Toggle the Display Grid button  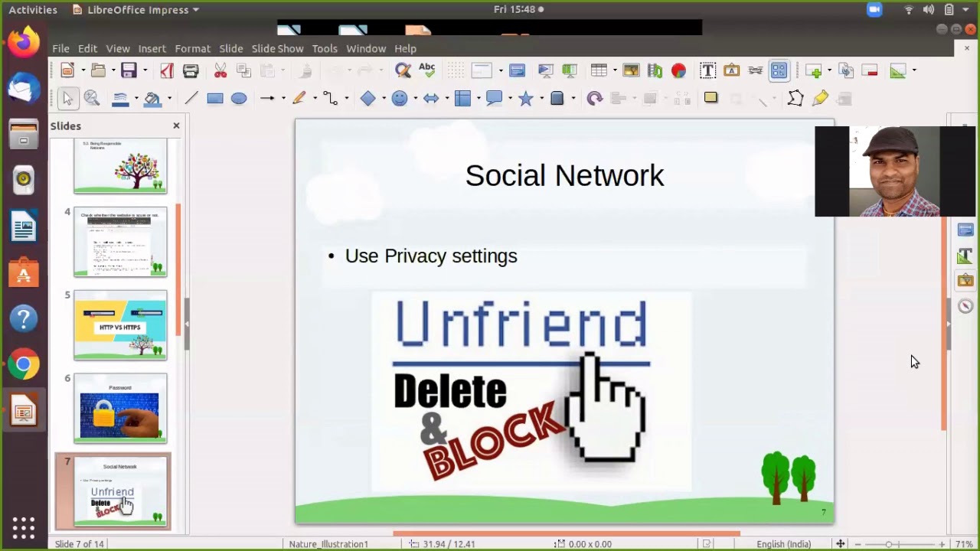456,70
